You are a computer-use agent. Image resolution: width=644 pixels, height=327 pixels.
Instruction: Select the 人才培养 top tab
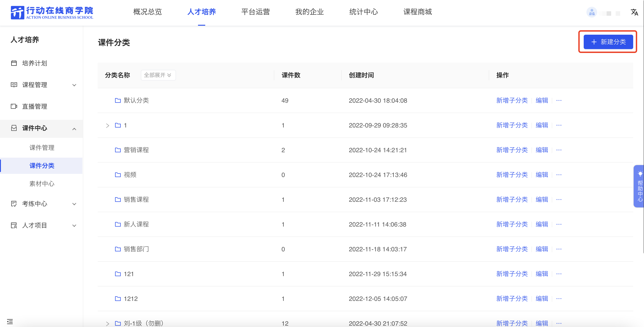pyautogui.click(x=201, y=12)
